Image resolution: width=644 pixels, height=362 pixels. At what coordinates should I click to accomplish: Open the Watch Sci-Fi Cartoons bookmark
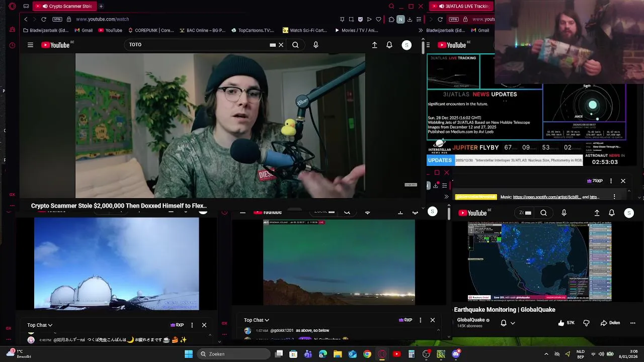point(305,30)
